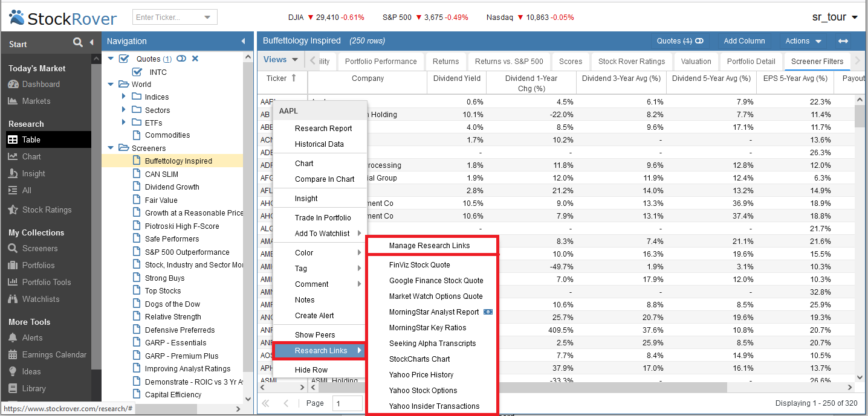Click the table vertical scrollbar thumb
868x416 pixels.
click(x=860, y=115)
